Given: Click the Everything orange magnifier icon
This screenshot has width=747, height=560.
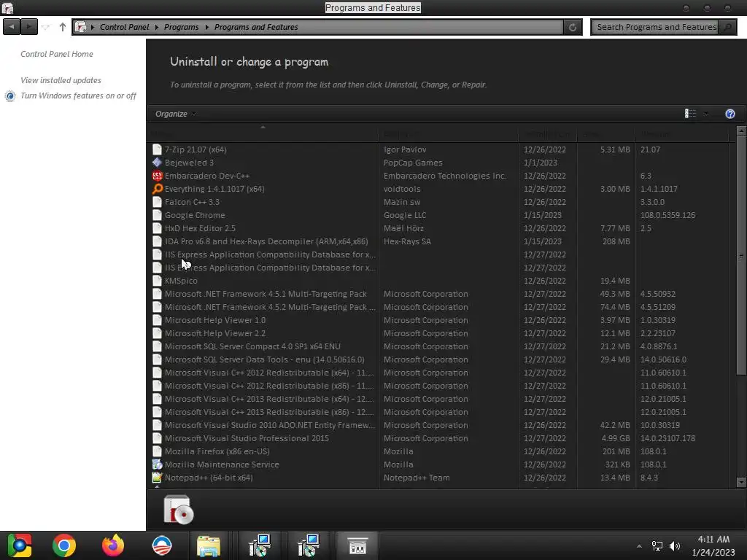Looking at the screenshot, I should pos(158,189).
